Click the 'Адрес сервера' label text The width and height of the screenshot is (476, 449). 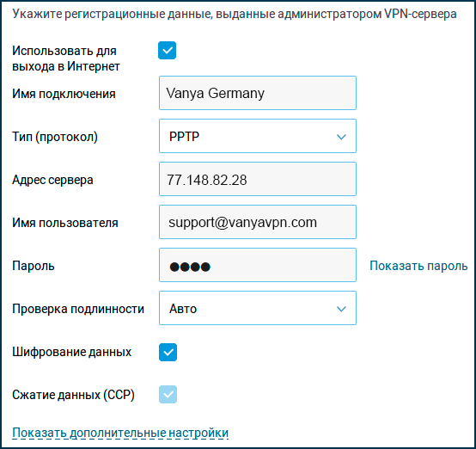coord(52,180)
